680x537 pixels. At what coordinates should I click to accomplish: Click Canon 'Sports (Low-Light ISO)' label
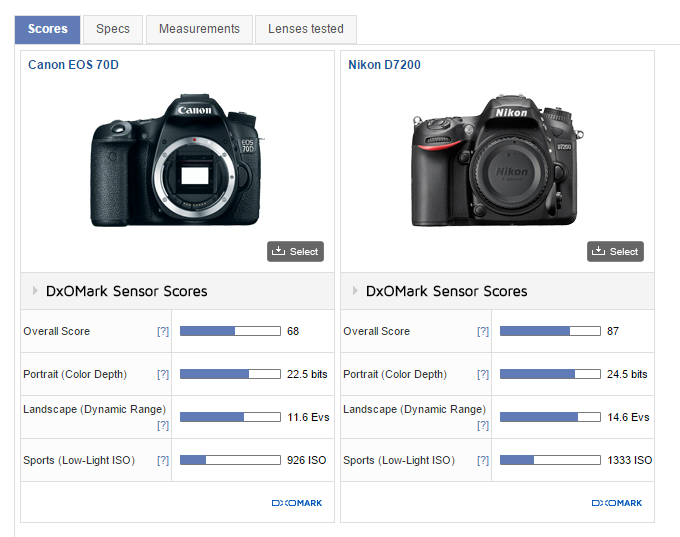79,460
